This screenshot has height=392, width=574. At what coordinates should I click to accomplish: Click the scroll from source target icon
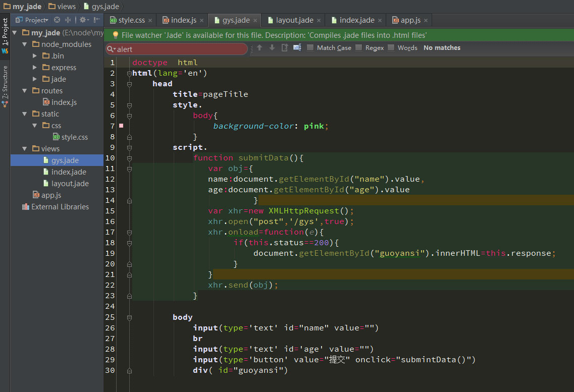click(57, 20)
